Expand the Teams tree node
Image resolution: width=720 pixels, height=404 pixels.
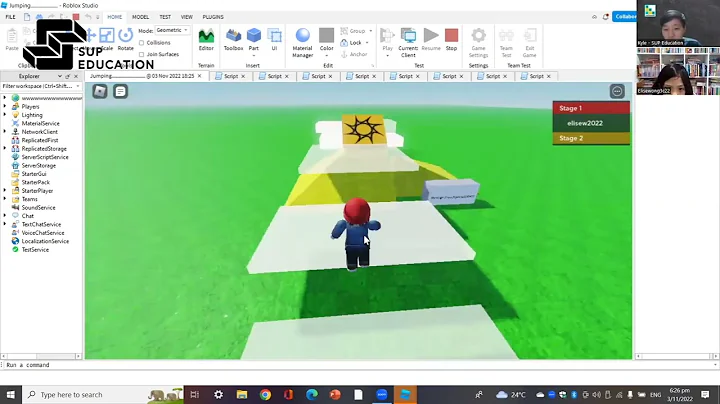click(5, 199)
